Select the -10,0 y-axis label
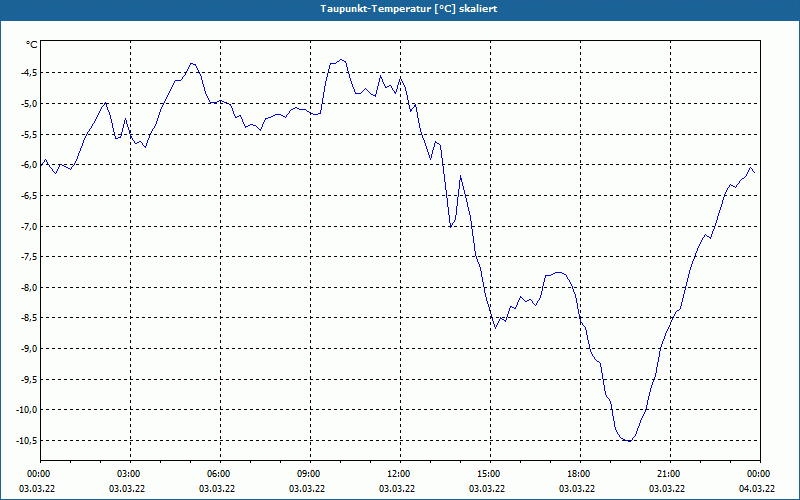 point(27,410)
